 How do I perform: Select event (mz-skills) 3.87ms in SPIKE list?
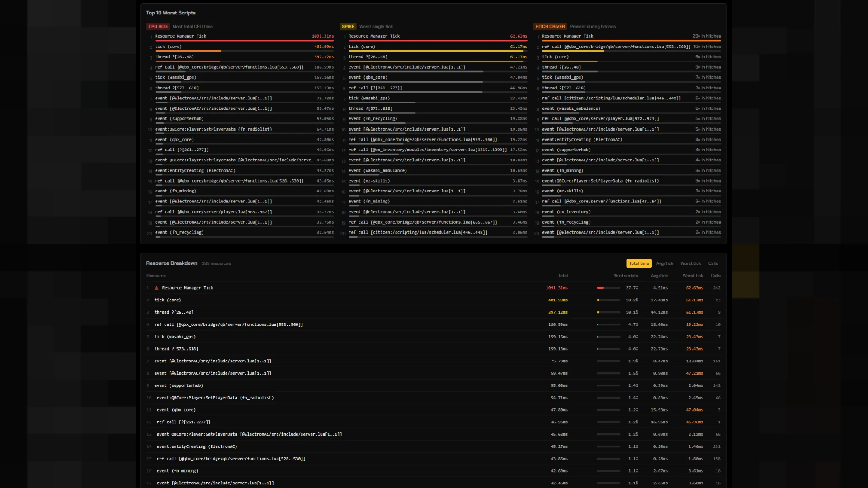pos(434,182)
